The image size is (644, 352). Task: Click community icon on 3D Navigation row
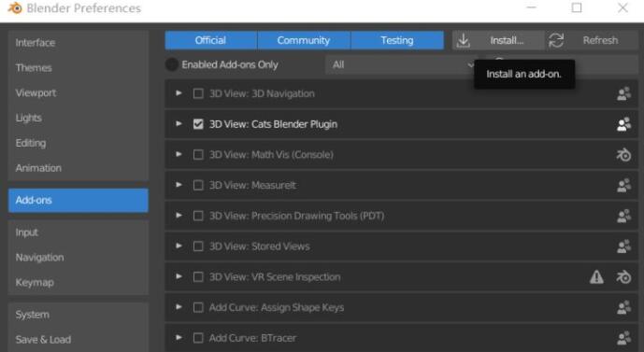click(623, 94)
